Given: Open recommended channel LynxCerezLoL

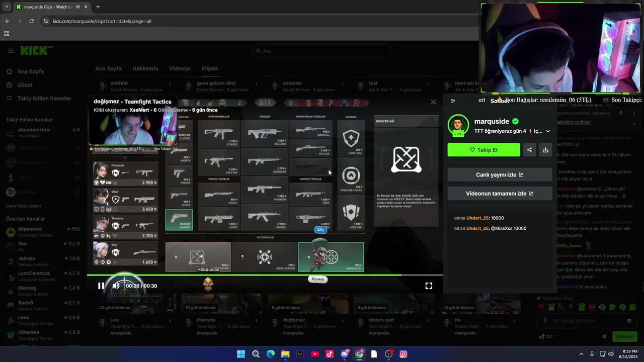Looking at the screenshot, I should pos(43,276).
